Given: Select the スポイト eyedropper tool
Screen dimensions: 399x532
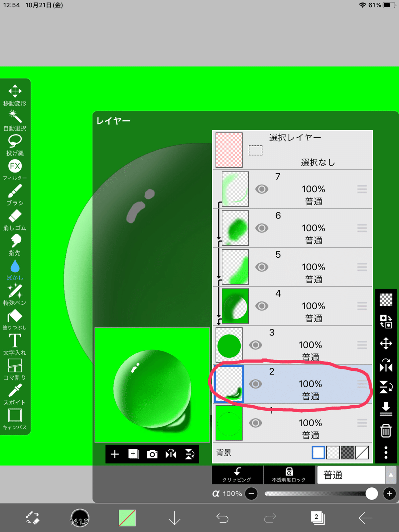Looking at the screenshot, I should tap(15, 395).
